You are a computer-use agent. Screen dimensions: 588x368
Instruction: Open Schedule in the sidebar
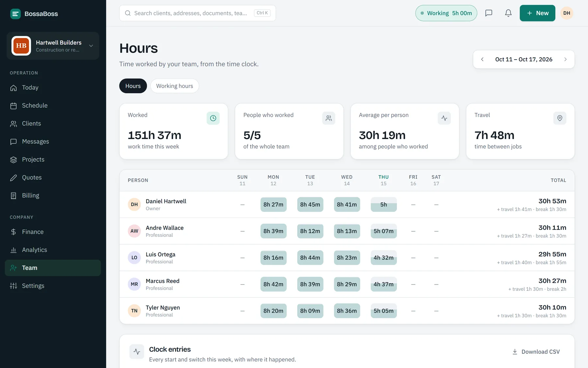(x=53, y=106)
